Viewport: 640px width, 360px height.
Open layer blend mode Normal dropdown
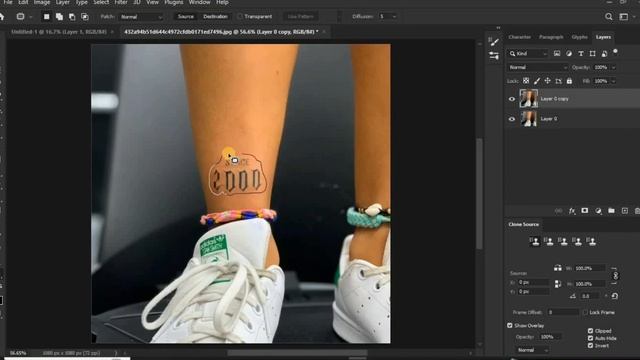(538, 67)
